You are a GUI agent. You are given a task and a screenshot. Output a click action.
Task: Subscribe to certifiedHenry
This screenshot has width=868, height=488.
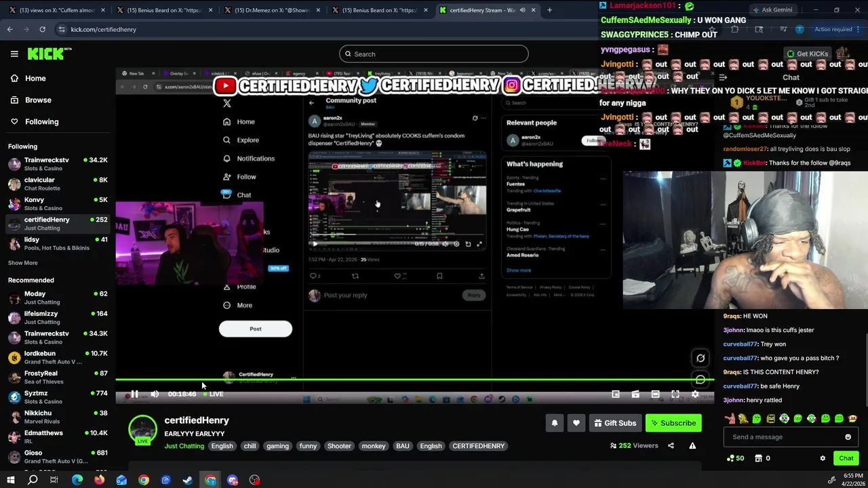coord(673,423)
